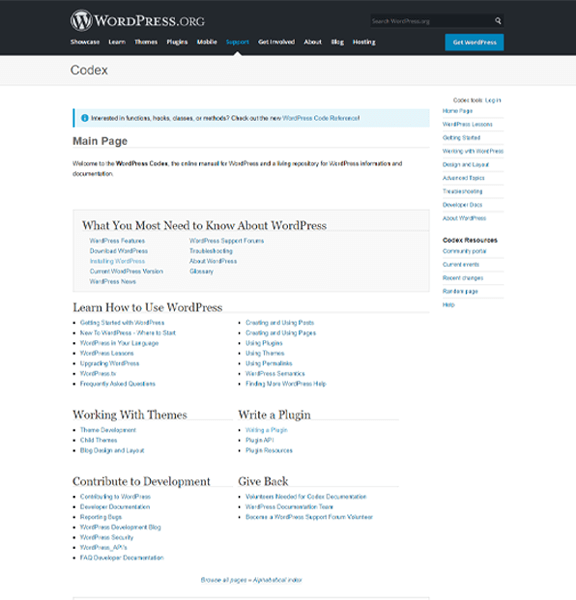Follow the WordPress Code Reference link

coord(321,118)
